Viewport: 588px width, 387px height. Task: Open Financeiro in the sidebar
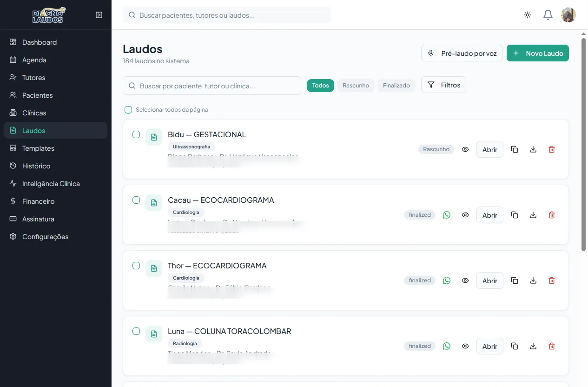point(55,201)
